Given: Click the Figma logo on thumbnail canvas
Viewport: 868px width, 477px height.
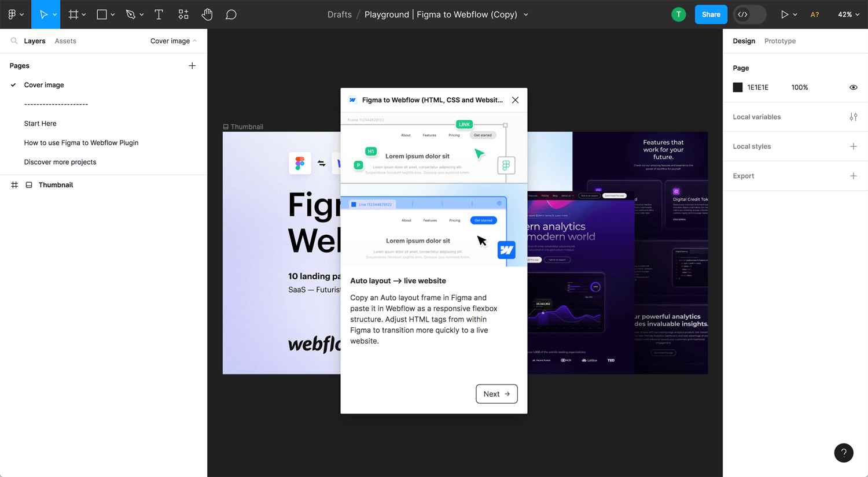Looking at the screenshot, I should [x=300, y=164].
